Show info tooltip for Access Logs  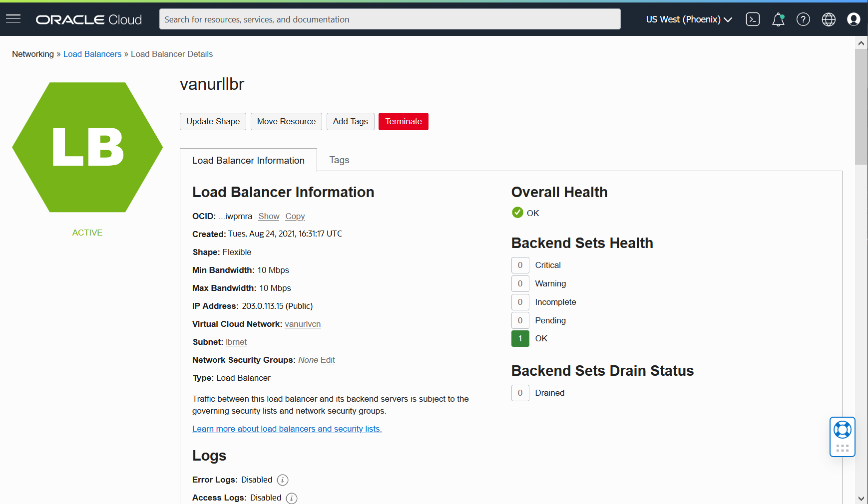(291, 498)
